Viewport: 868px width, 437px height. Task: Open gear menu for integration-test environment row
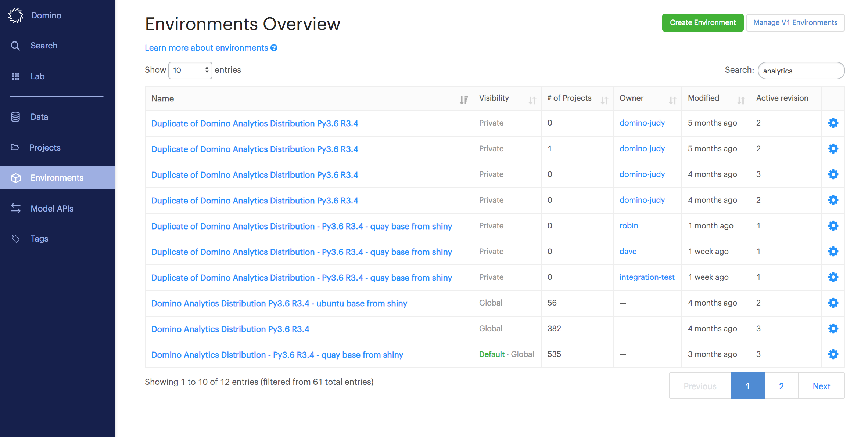833,277
